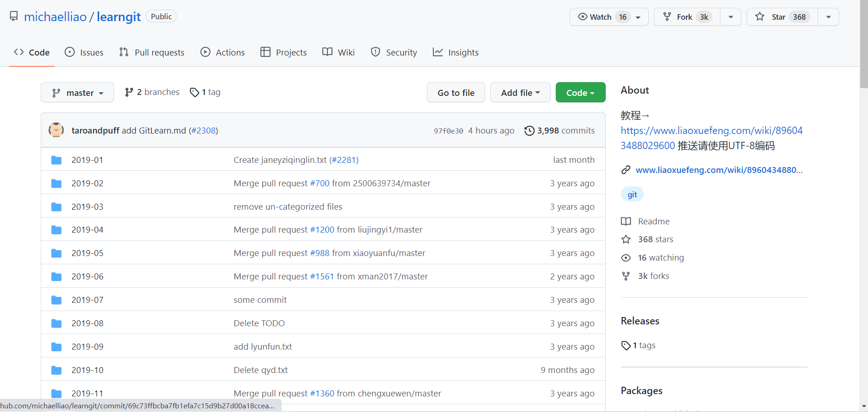
Task: Open the 2019-04 folder icon
Action: click(56, 230)
